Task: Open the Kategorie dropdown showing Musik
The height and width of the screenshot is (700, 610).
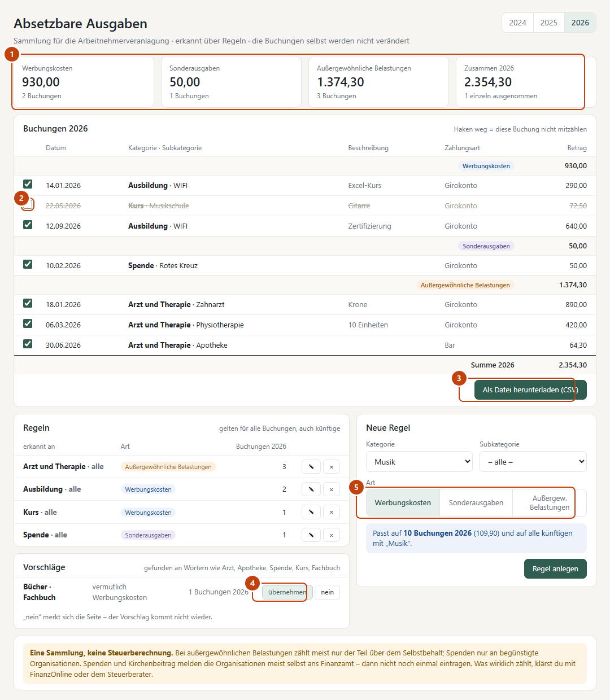Action: 420,462
